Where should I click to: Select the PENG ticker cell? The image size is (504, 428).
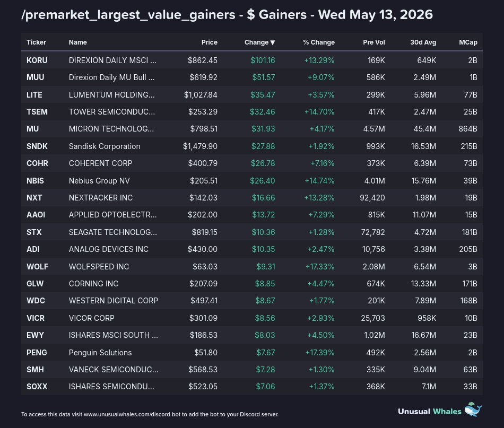(37, 353)
